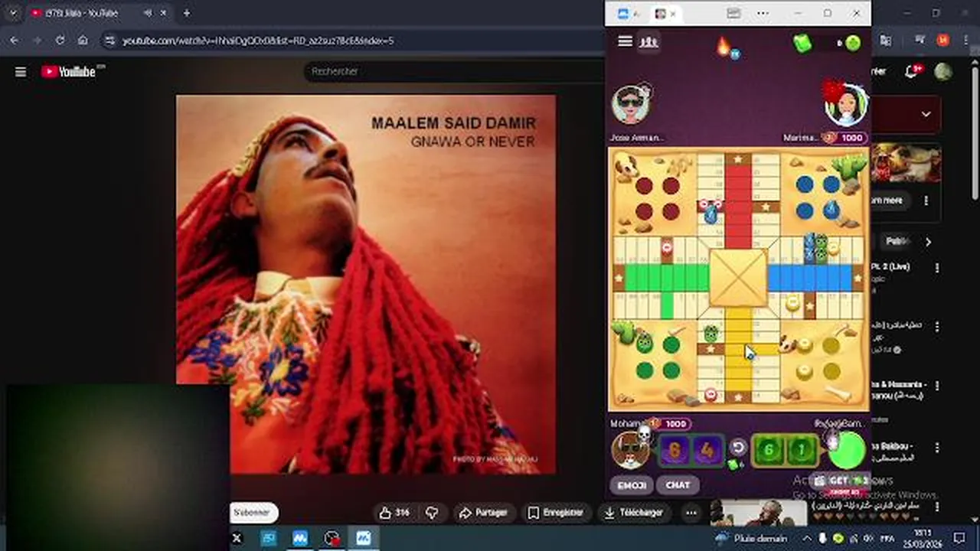
Task: Open Marima's player avatar
Action: coord(846,106)
